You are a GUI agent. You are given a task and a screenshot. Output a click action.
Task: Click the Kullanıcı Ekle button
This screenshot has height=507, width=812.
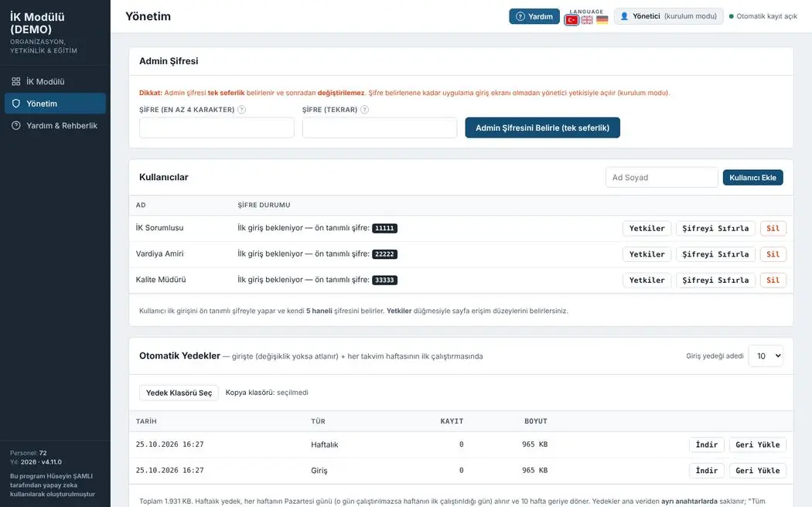[x=753, y=178]
